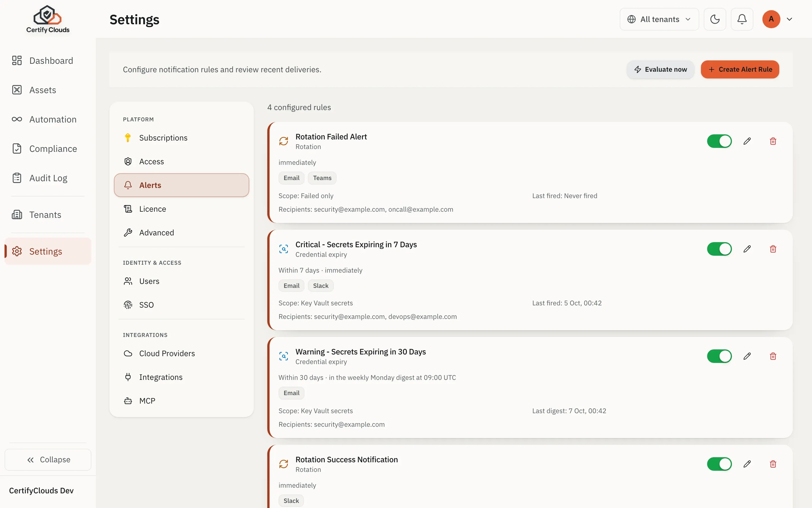Click Create Alert Rule button
Viewport: 812px width, 508px height.
click(740, 69)
